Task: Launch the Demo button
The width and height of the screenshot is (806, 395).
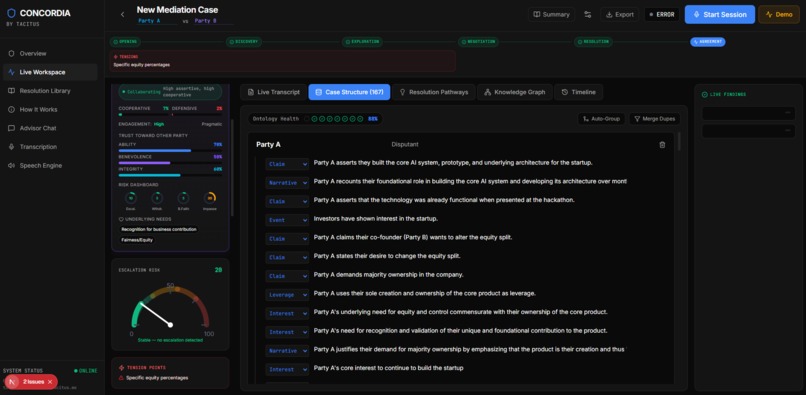Action: click(x=779, y=14)
